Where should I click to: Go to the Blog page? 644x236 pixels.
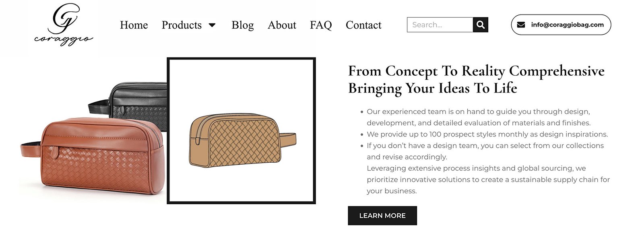coord(243,25)
